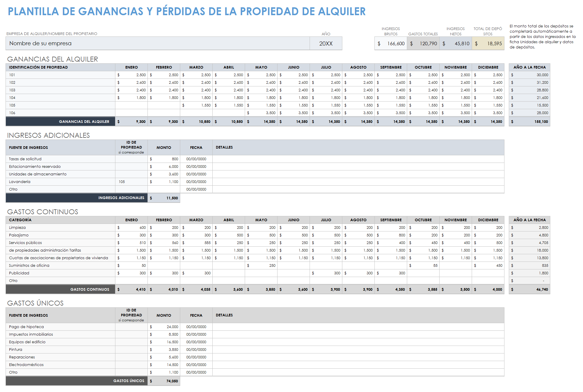Viewport: 583px width, 392px height.
Task: Select the Limpieza category row
Action: pos(60,228)
